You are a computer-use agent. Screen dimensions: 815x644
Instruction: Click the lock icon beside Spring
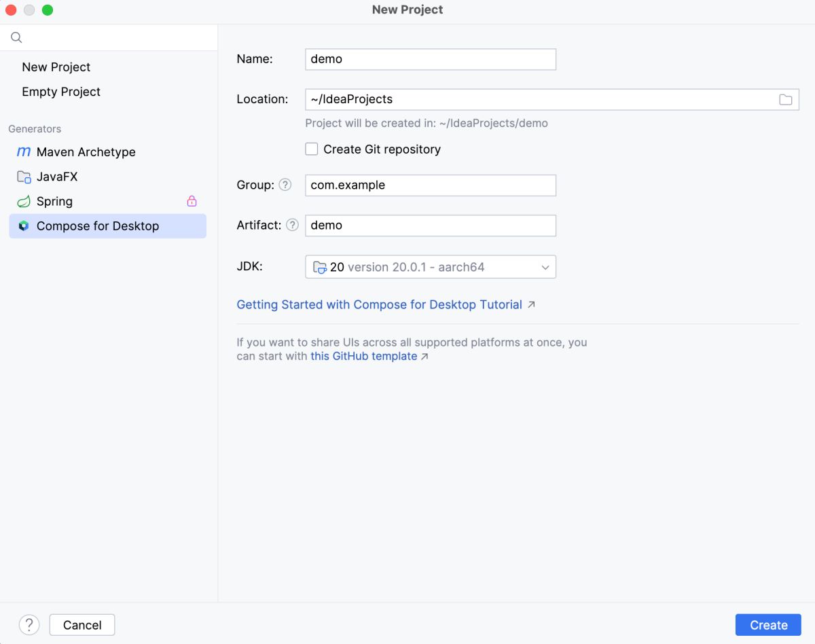click(192, 201)
